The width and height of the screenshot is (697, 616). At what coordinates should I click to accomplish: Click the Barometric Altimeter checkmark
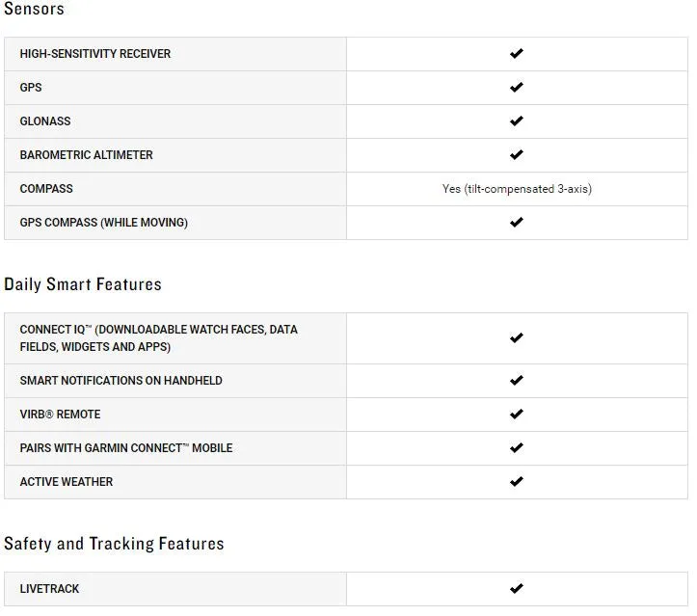(x=517, y=154)
